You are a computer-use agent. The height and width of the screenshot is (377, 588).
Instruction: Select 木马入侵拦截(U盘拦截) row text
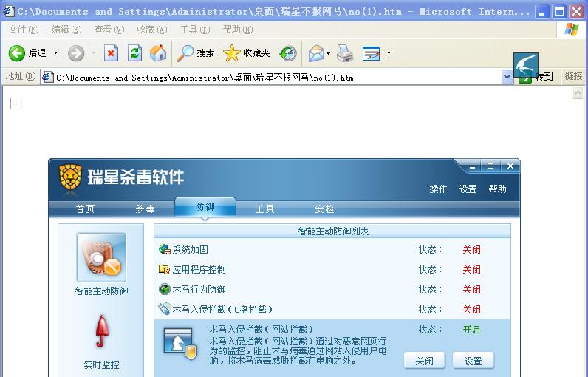tap(222, 309)
